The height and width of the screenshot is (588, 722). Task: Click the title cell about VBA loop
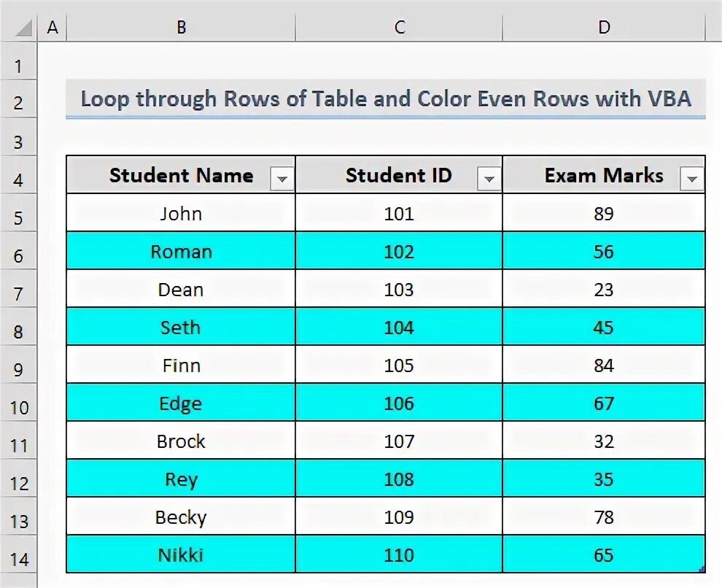[386, 98]
